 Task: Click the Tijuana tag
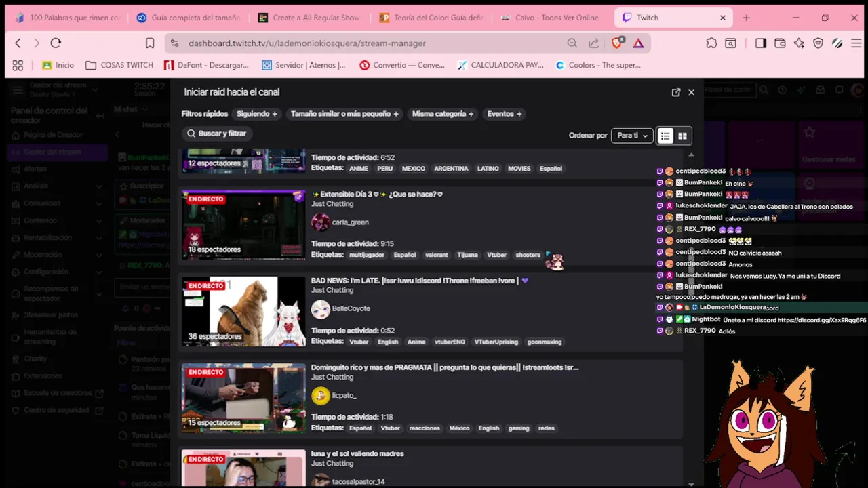pos(468,255)
